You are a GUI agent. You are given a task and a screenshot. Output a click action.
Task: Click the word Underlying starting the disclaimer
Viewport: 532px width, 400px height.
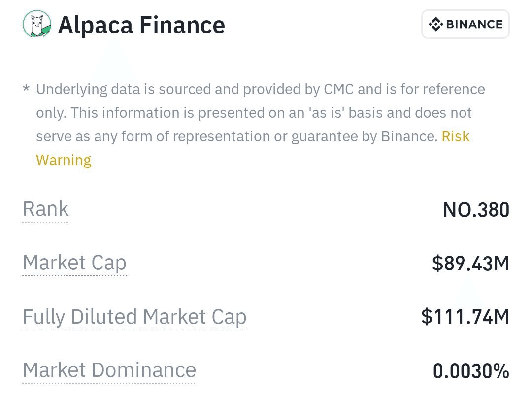point(72,90)
